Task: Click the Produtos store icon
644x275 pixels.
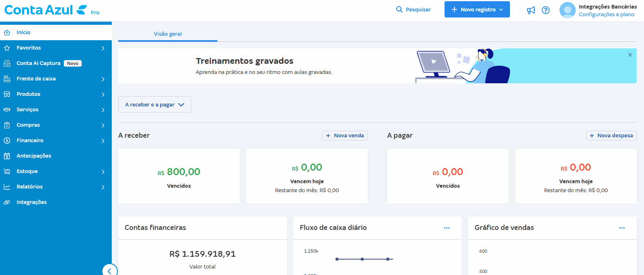Action: point(7,94)
